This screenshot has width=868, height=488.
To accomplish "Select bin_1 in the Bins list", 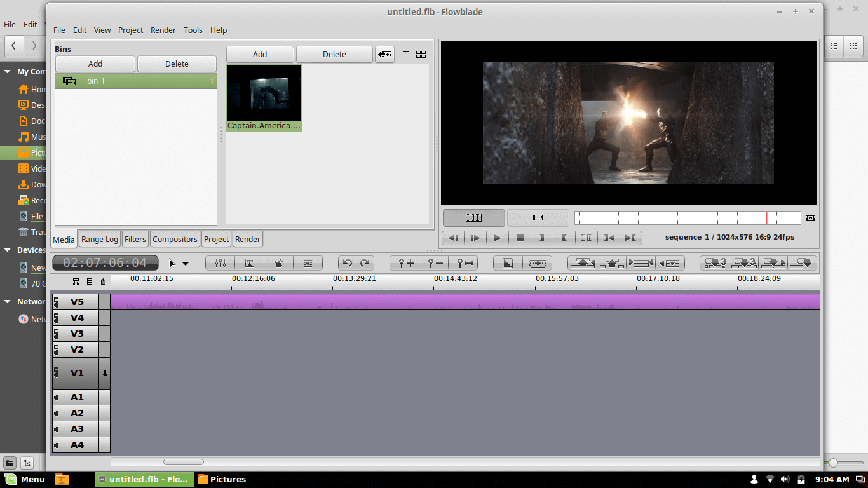I will (x=136, y=81).
